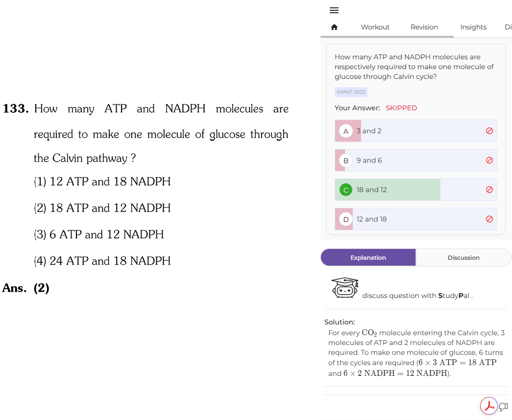Open the Revision tab

[424, 27]
